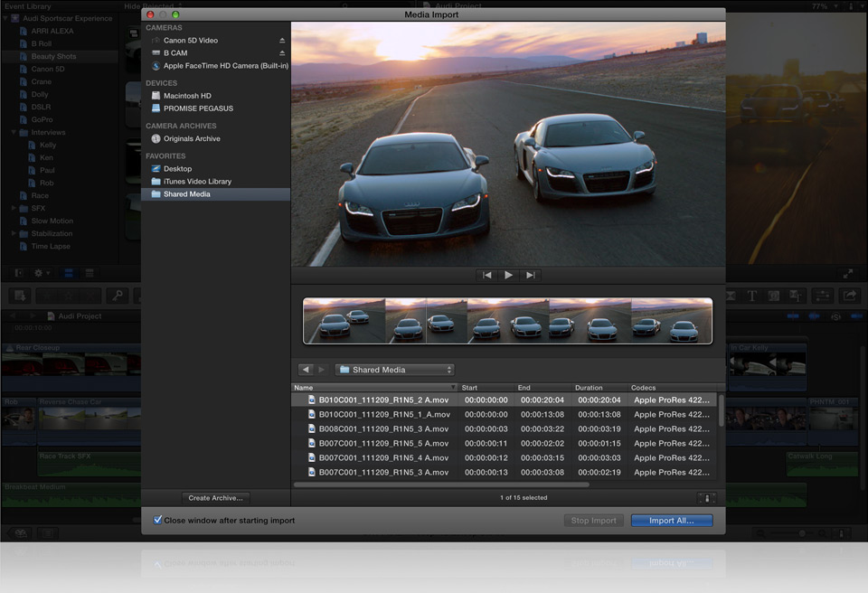Select B Roll event in Event Library
The height and width of the screenshot is (593, 868).
(41, 43)
